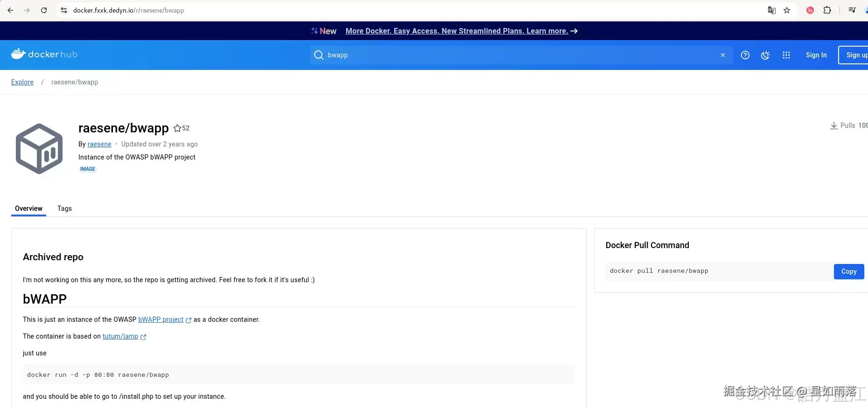The width and height of the screenshot is (868, 409).
Task: Open browser extensions puzzle icon
Action: [x=827, y=10]
